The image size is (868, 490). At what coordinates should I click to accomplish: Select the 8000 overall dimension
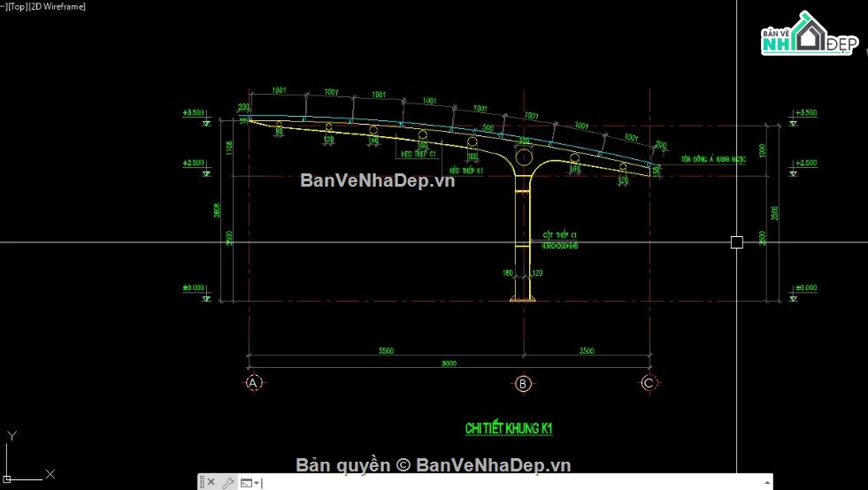[x=449, y=361]
